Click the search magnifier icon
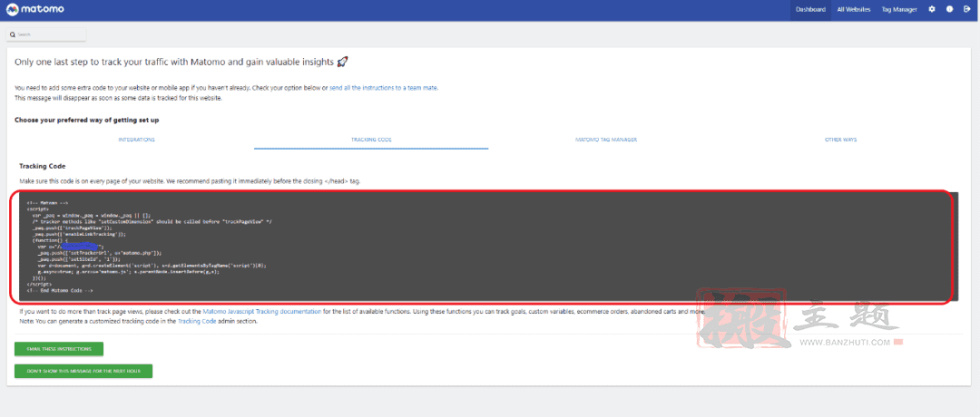The image size is (980, 417). [13, 34]
